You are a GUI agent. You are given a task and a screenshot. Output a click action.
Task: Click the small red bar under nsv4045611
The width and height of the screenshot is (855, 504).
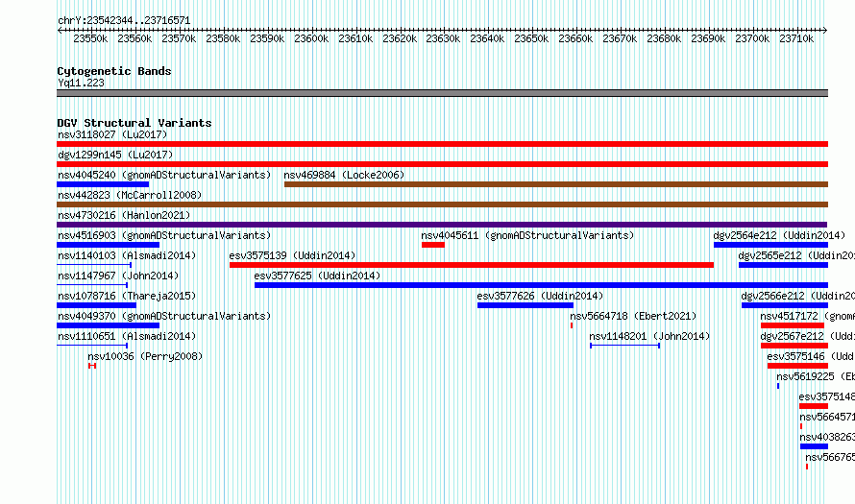[x=433, y=245]
